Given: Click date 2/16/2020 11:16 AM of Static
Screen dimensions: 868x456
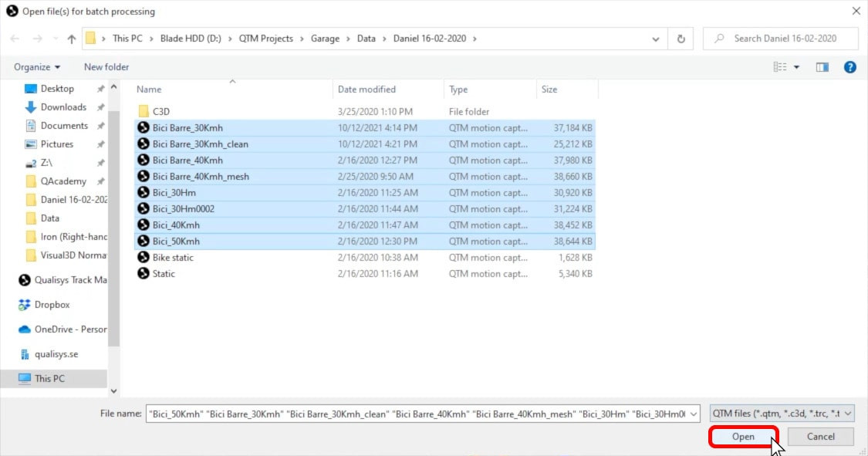Looking at the screenshot, I should click(377, 273).
